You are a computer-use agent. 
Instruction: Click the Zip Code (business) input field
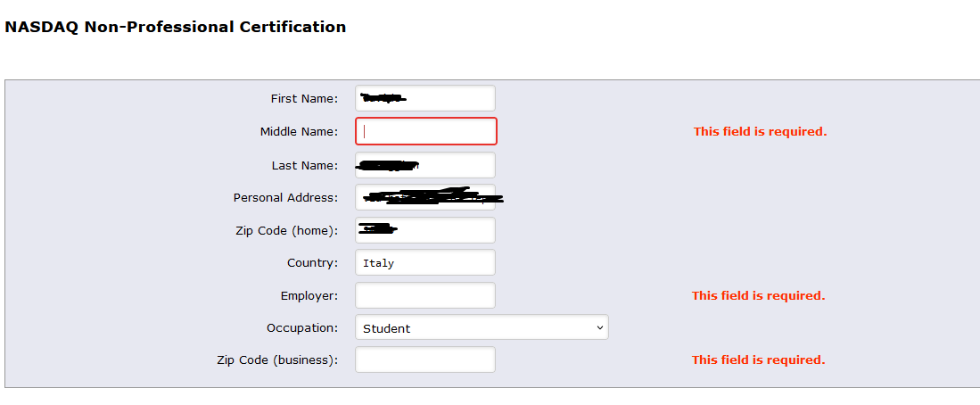424,360
